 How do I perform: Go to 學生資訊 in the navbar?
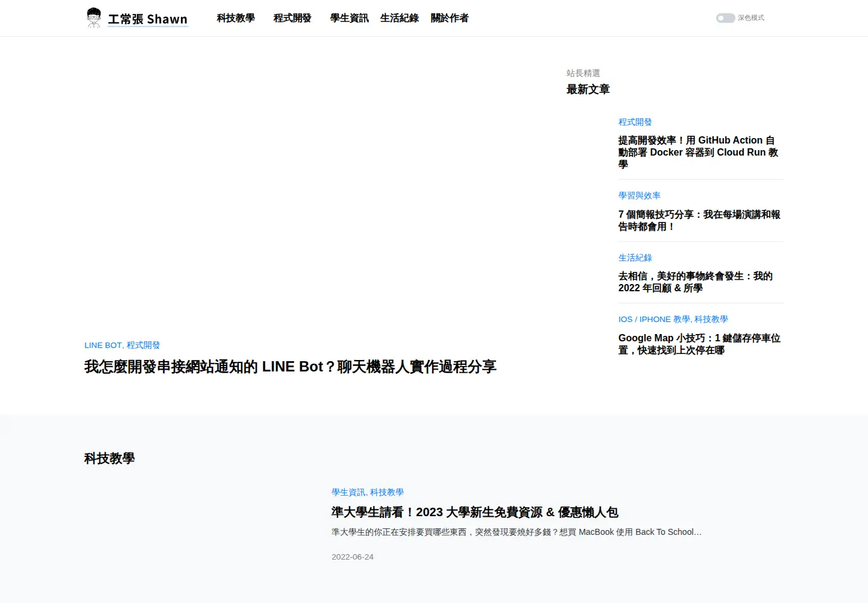click(349, 18)
